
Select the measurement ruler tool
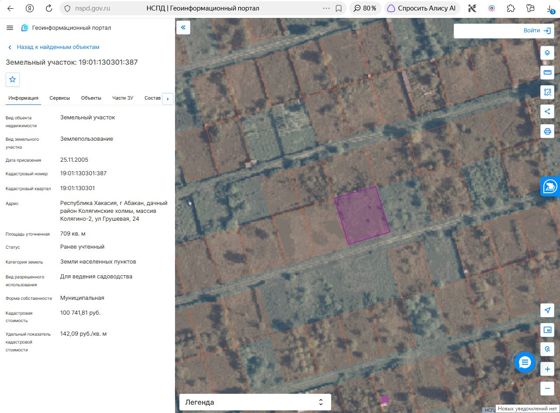click(x=547, y=73)
